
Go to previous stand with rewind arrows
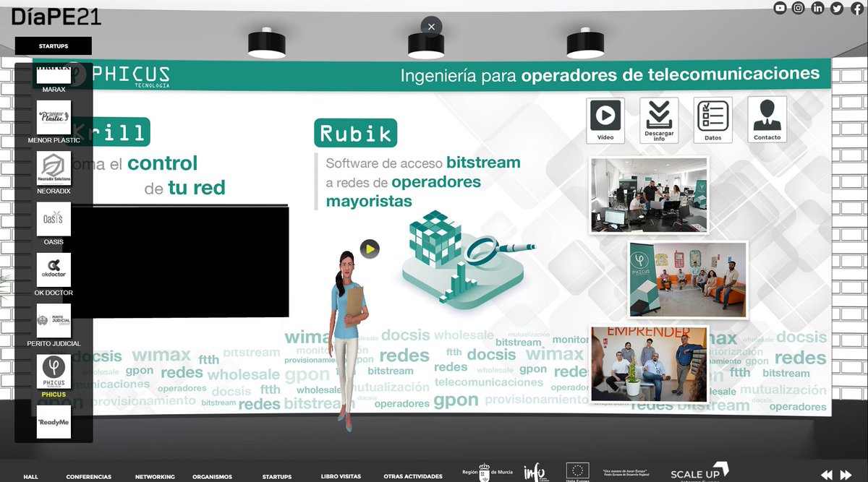827,475
